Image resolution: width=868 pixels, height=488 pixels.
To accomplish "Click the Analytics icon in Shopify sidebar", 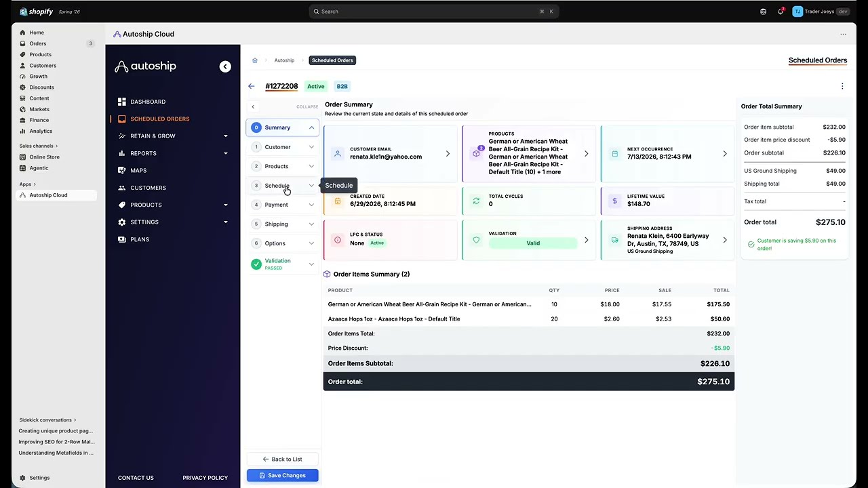I will 22,131.
